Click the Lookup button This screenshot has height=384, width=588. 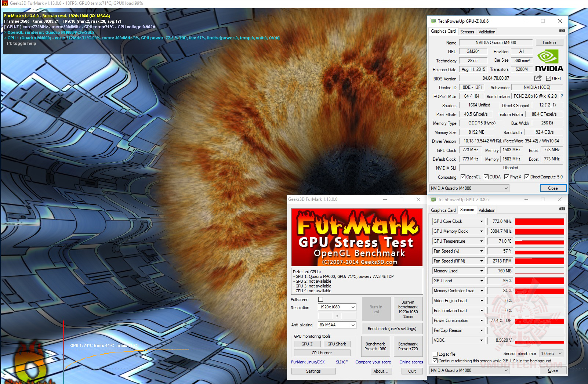(549, 43)
